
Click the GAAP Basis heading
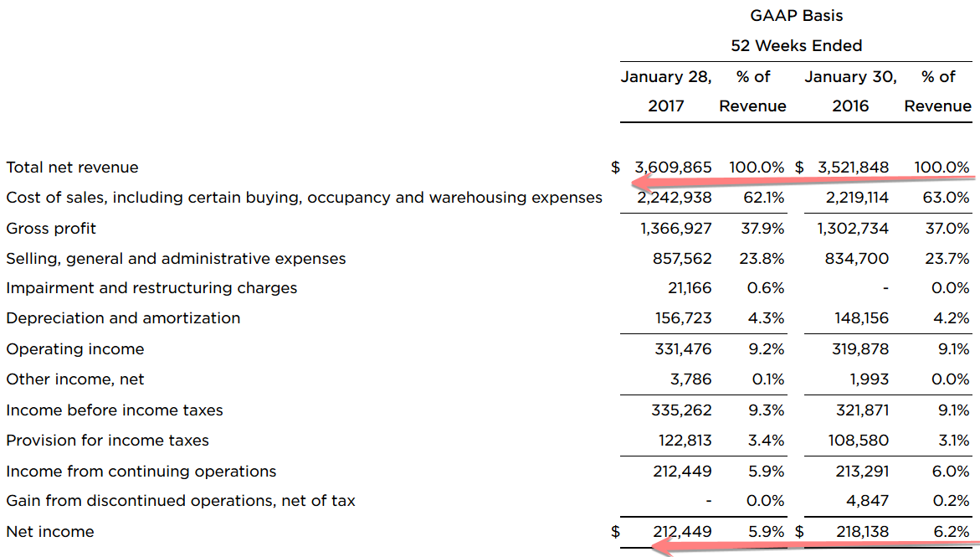click(x=796, y=15)
